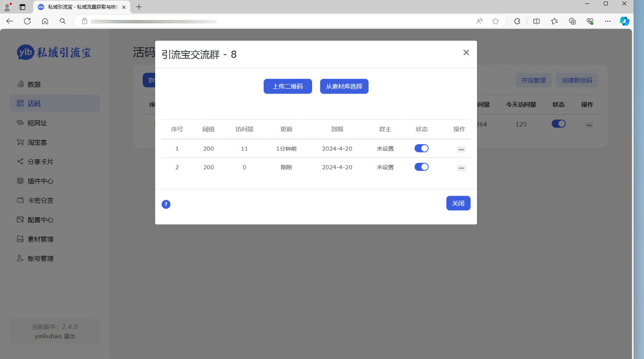The width and height of the screenshot is (644, 359).
Task: Expand the more options for QR row 2
Action: [x=461, y=168]
